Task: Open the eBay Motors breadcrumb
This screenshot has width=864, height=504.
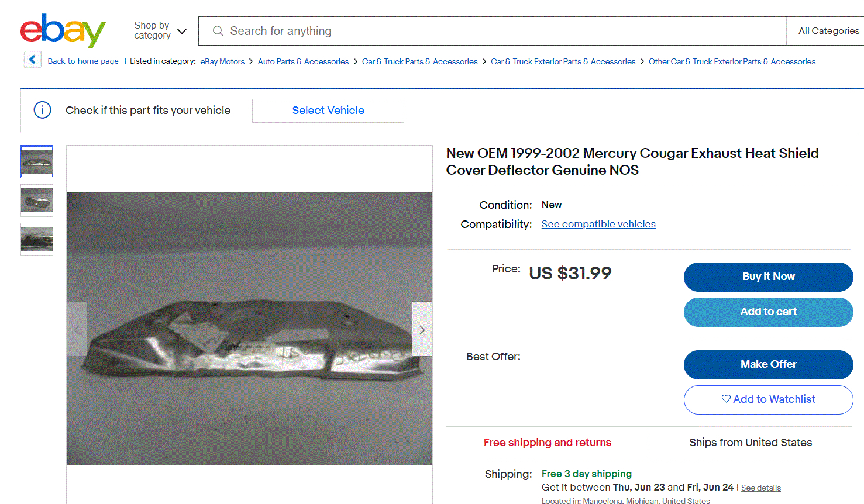Action: pos(222,61)
